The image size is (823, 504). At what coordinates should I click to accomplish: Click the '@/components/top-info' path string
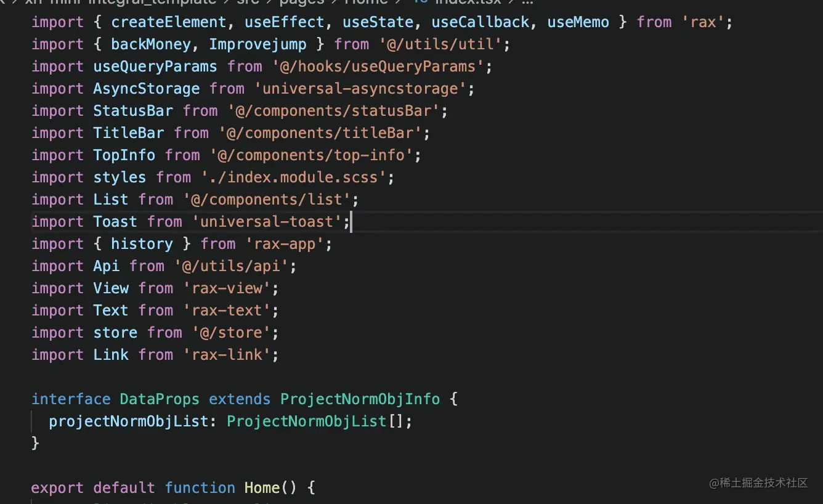pyautogui.click(x=311, y=155)
